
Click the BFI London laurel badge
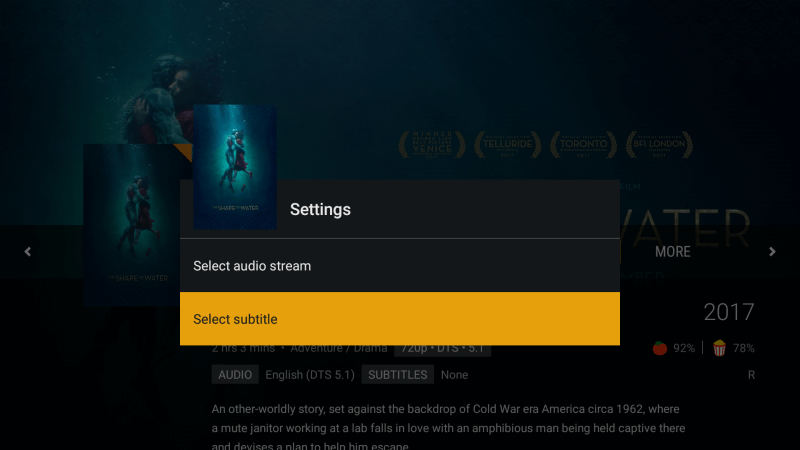[659, 145]
